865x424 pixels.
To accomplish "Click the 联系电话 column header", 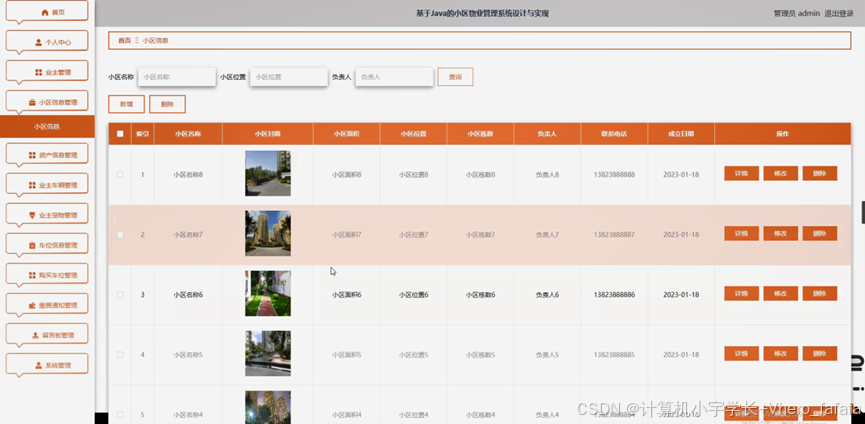I will point(614,134).
